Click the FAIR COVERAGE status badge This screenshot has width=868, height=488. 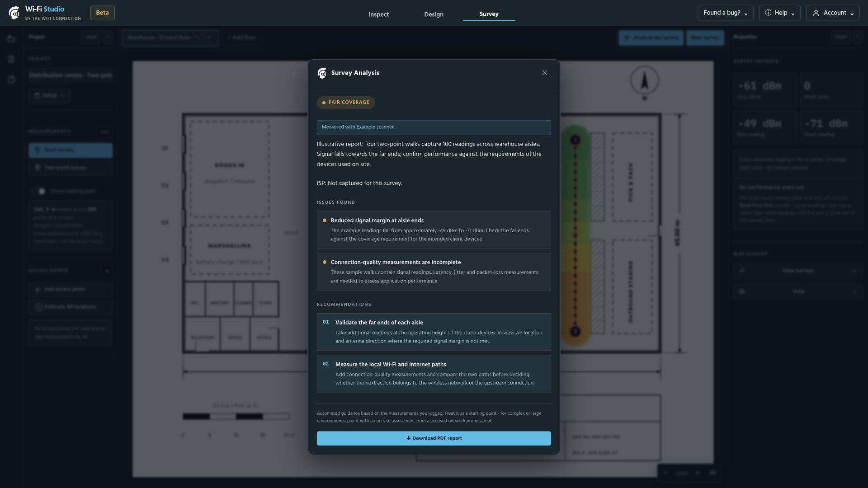[x=346, y=103]
